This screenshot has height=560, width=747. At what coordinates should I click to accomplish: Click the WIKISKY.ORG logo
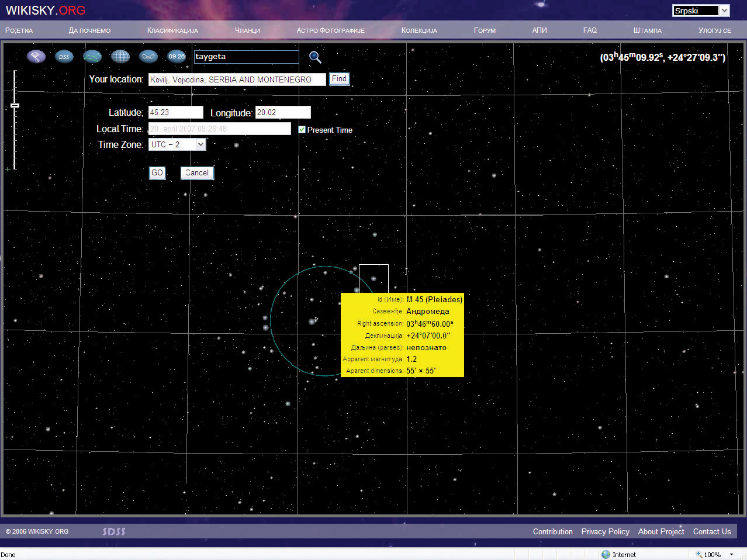click(46, 11)
